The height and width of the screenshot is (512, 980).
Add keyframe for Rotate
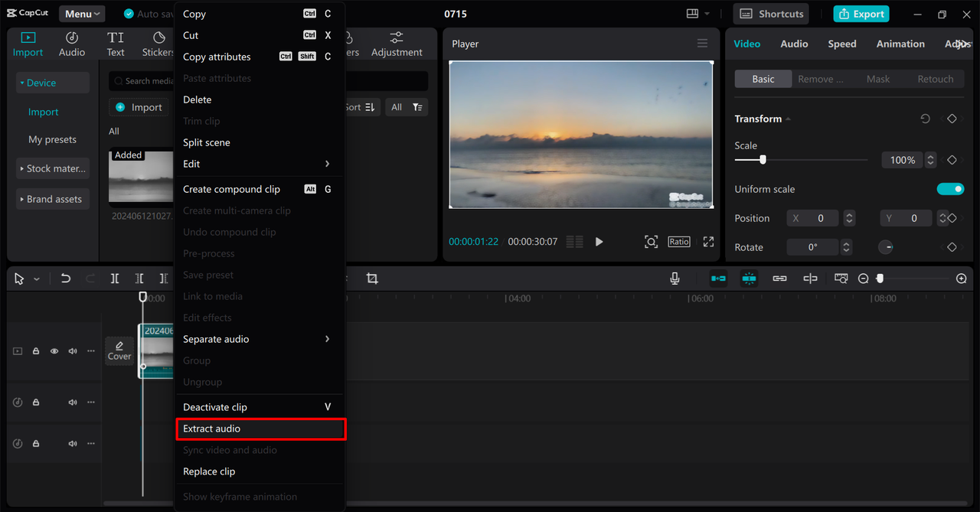pyautogui.click(x=952, y=247)
